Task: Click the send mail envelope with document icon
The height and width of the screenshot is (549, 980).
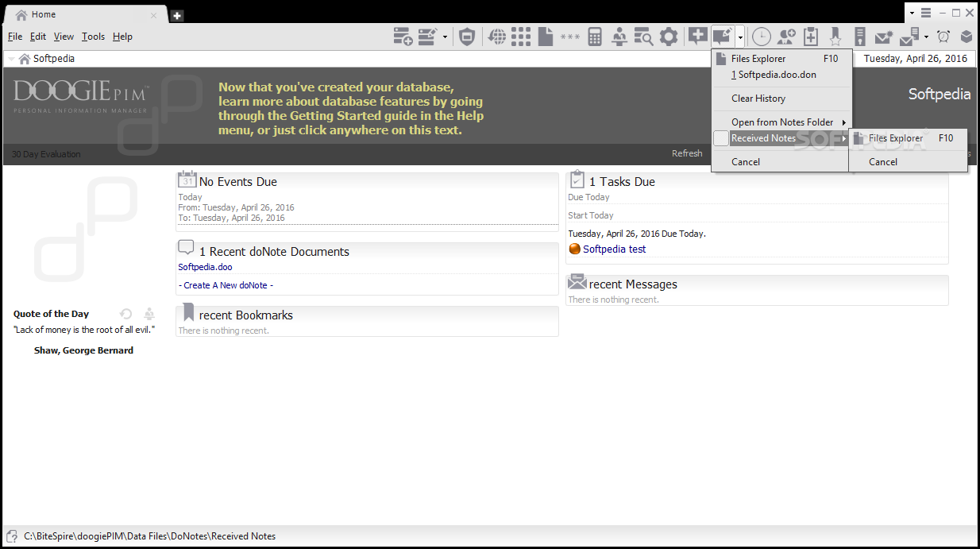Action: tap(909, 37)
